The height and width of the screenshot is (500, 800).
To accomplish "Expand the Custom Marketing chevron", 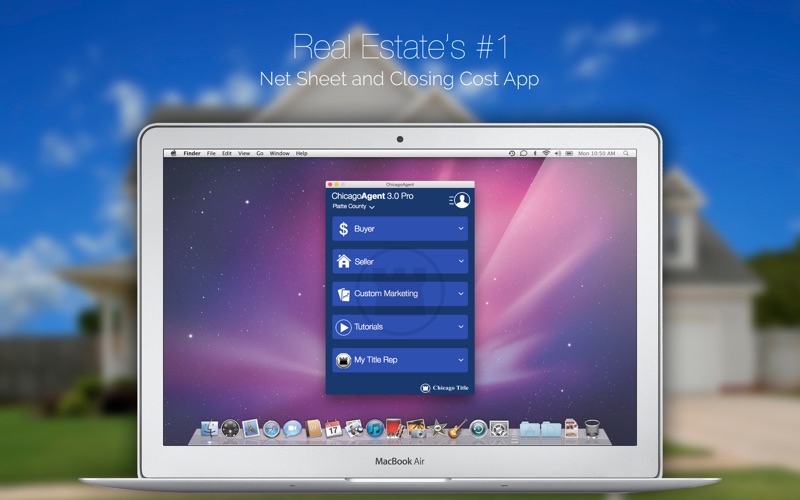I will point(461,294).
